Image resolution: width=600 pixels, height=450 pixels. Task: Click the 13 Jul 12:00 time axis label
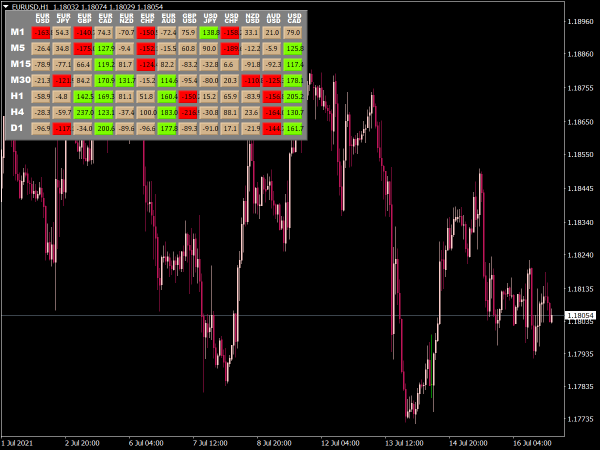coord(404,443)
